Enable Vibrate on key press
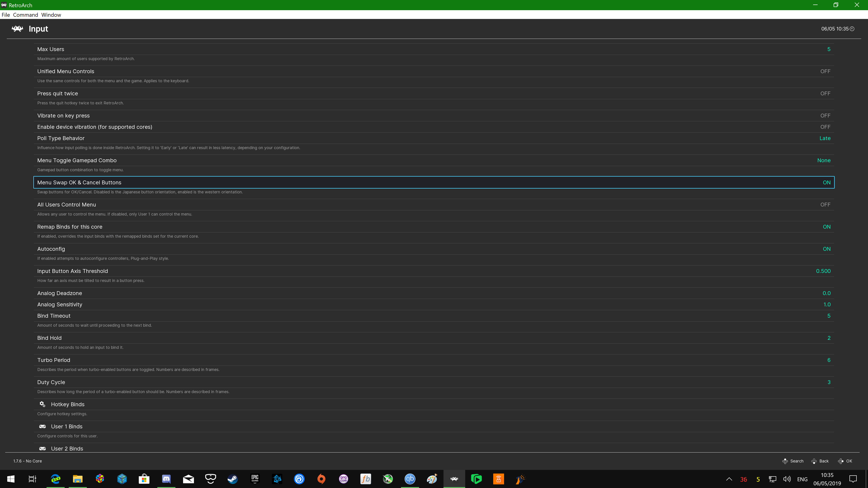The width and height of the screenshot is (868, 488). click(x=434, y=115)
